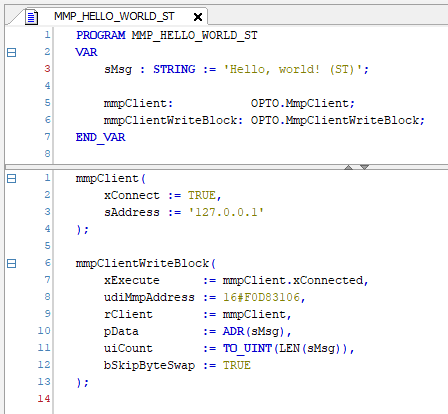The width and height of the screenshot is (448, 414).
Task: Click the program name MMP_HELLO_WORLD_ST in code
Action: 195,35
